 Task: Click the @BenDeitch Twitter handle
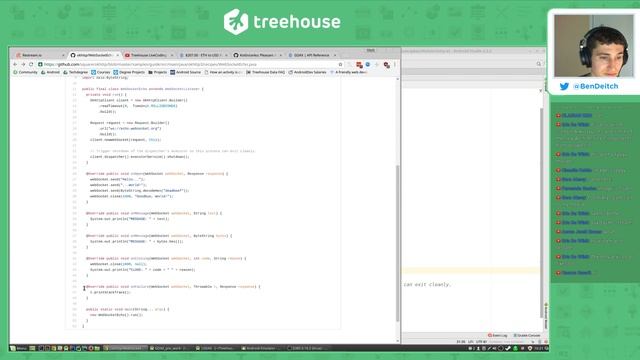pyautogui.click(x=596, y=86)
